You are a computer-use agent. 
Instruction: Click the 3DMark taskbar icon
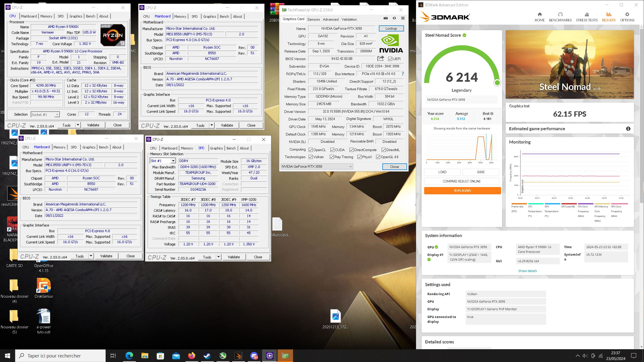(238, 356)
